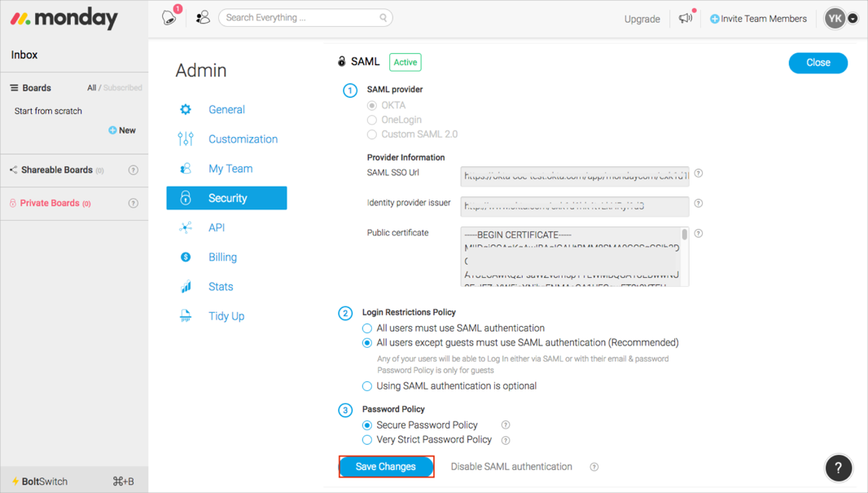Image resolution: width=868 pixels, height=493 pixels.
Task: Expand Shareable Boards section
Action: 55,170
